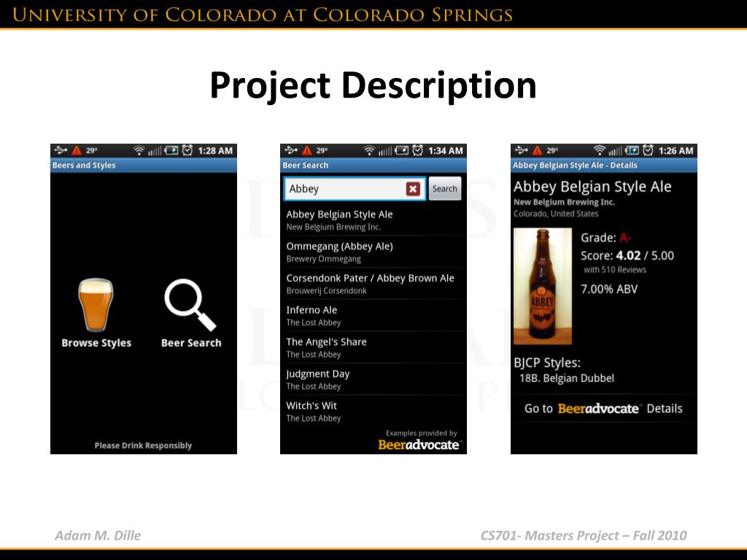
Task: Click the Search button in Beer Search
Action: (x=444, y=189)
